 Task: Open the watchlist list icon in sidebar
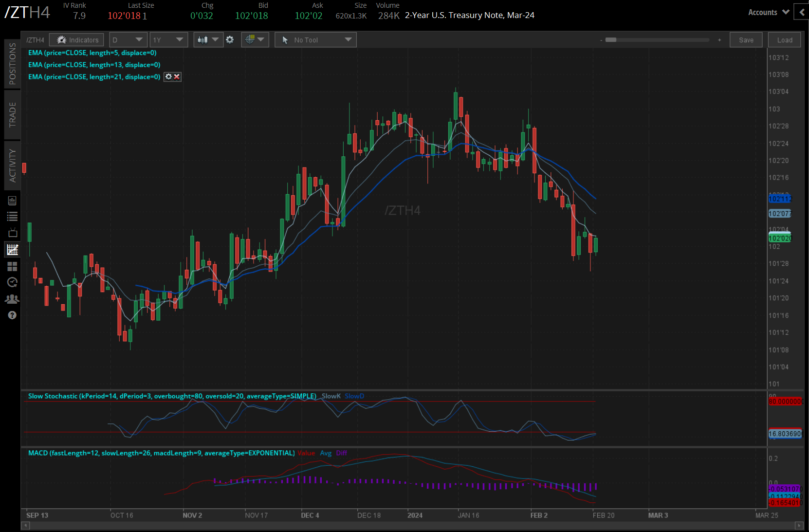point(12,217)
